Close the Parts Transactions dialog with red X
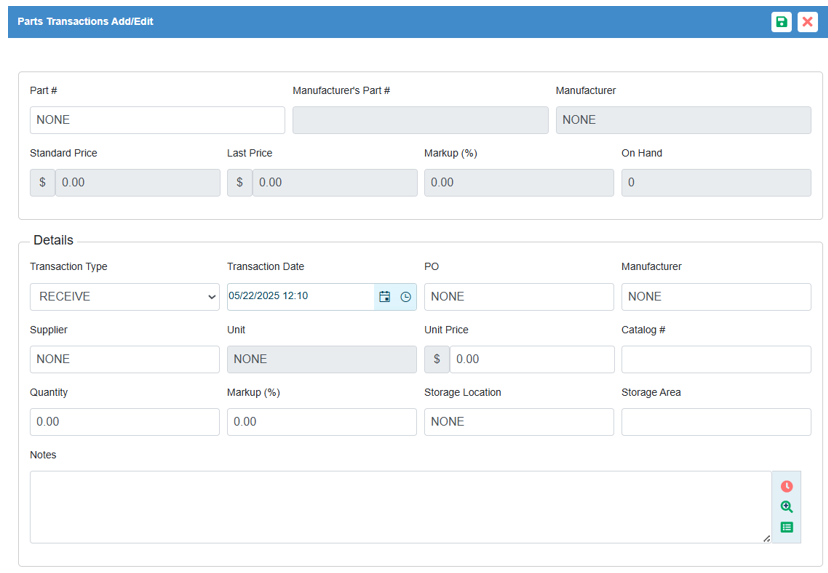Viewport: 828px width, 573px height. 807,22
